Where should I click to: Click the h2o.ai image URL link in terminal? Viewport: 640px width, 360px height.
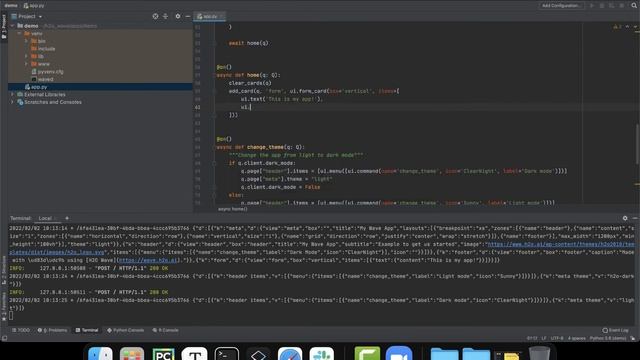click(x=561, y=244)
